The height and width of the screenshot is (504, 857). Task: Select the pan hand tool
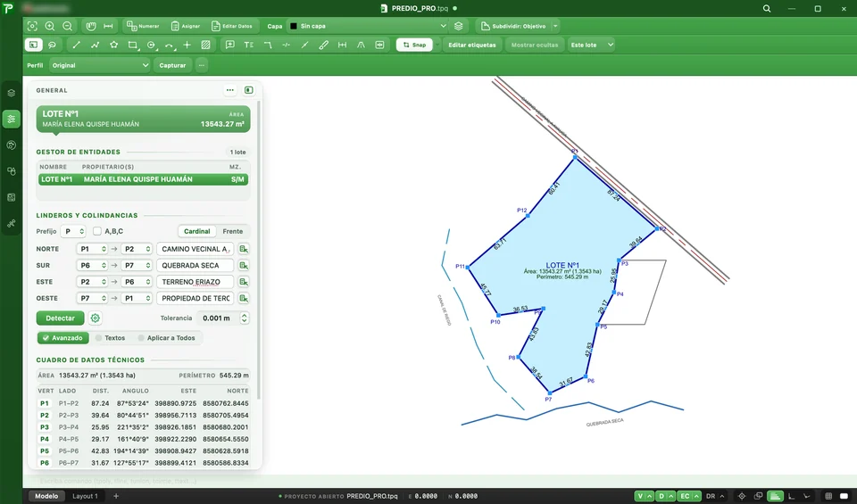click(91, 26)
